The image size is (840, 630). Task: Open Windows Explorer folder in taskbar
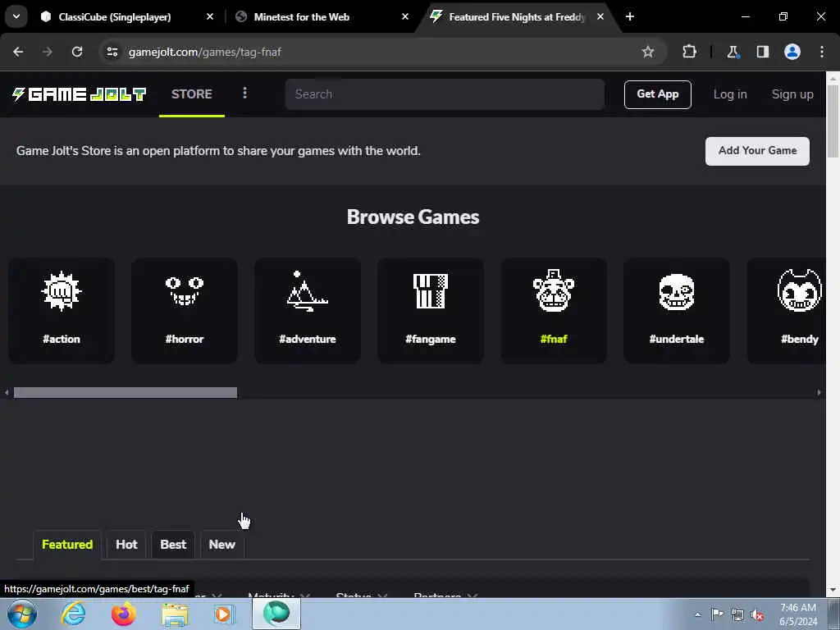175,614
